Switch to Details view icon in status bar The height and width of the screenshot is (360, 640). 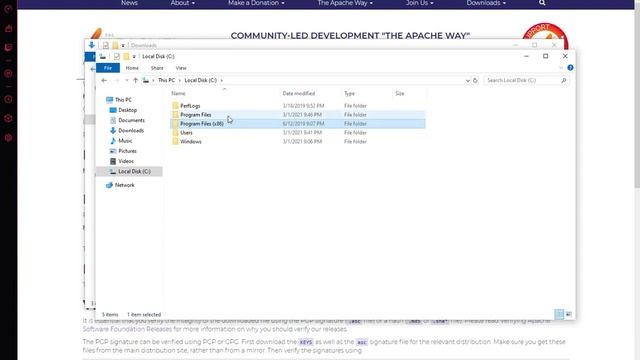(559, 314)
